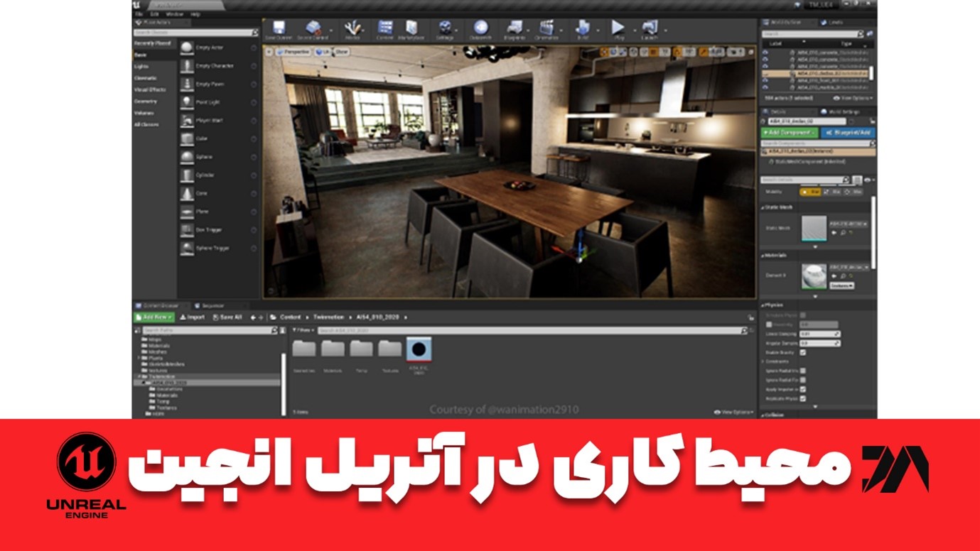
Task: Click the Import button in Content Browser
Action: (192, 317)
